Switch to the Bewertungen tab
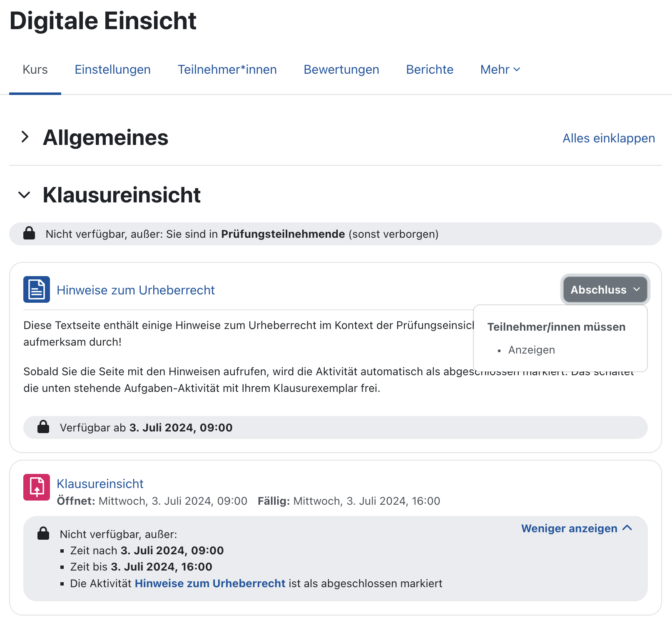672x623 pixels. (x=341, y=70)
